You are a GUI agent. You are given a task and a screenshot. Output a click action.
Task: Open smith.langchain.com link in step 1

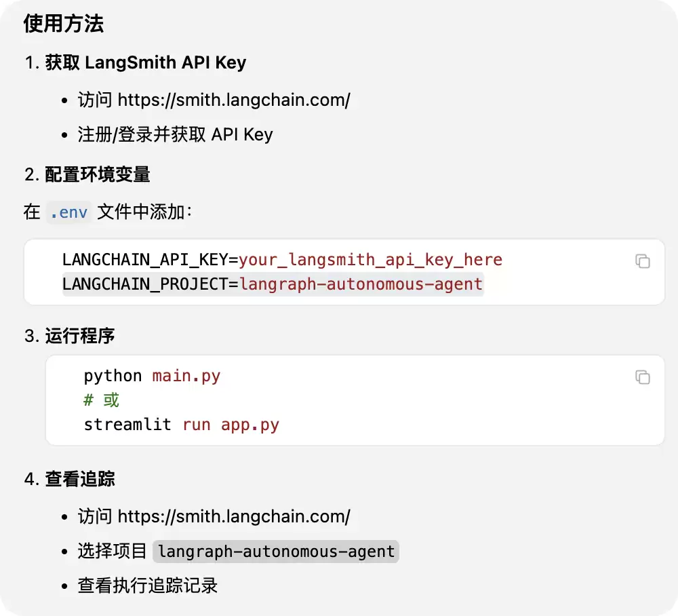pos(234,100)
